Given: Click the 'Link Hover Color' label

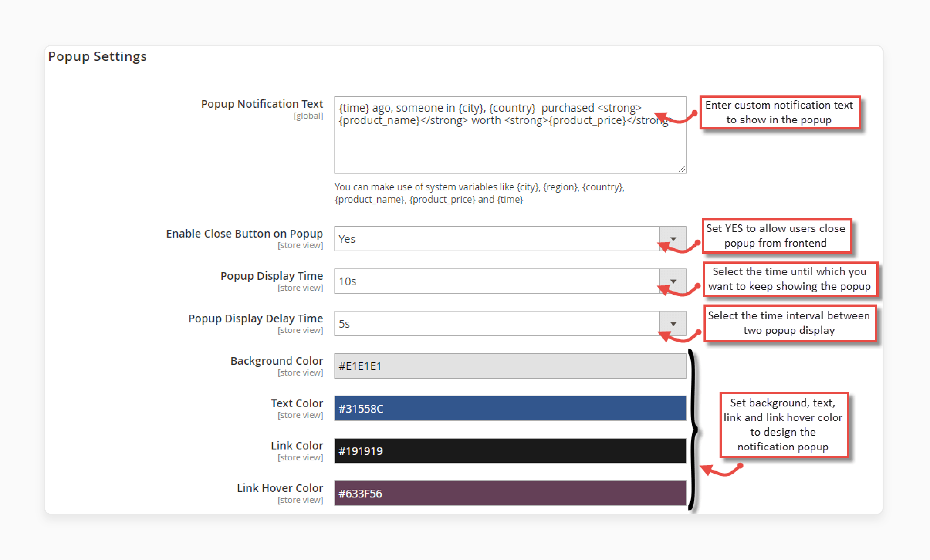Looking at the screenshot, I should pos(280,488).
